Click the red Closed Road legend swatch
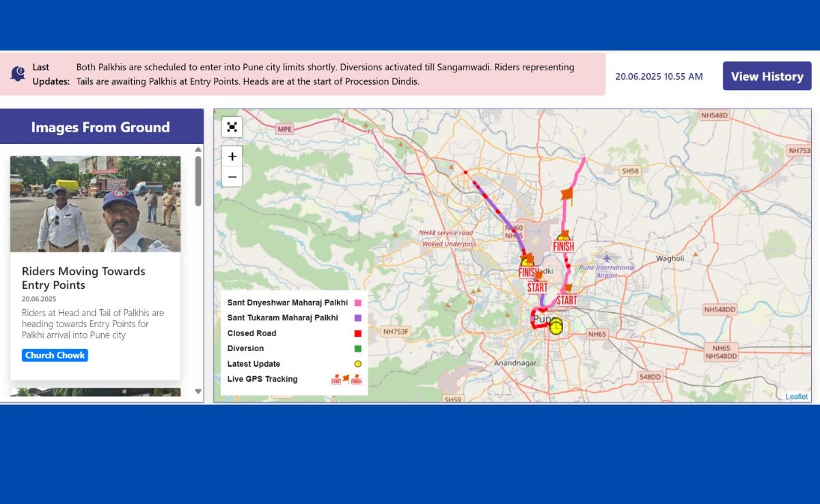The image size is (820, 504). coord(357,333)
